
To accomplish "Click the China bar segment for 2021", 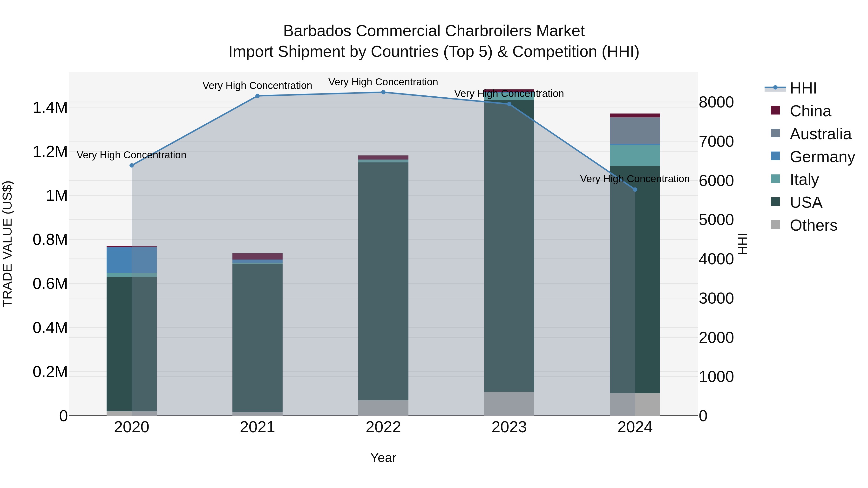I will [258, 256].
